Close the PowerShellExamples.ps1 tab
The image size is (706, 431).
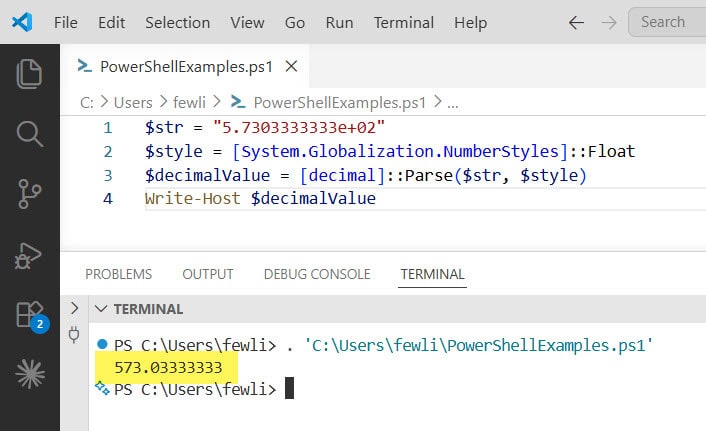(291, 66)
